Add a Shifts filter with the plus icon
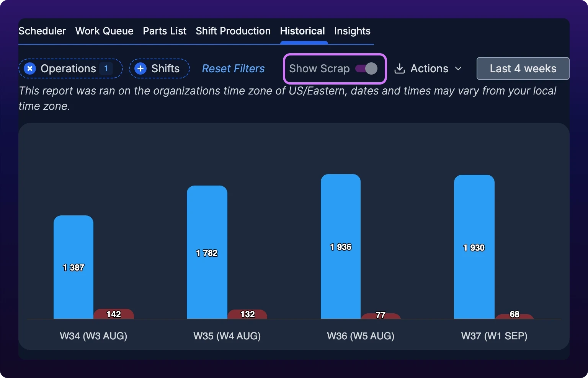This screenshot has height=378, width=588. coord(140,68)
